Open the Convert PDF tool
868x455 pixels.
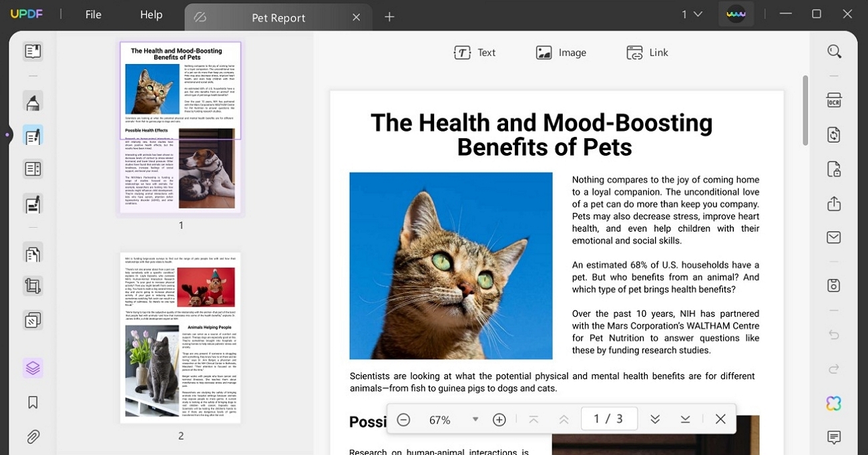pos(834,135)
